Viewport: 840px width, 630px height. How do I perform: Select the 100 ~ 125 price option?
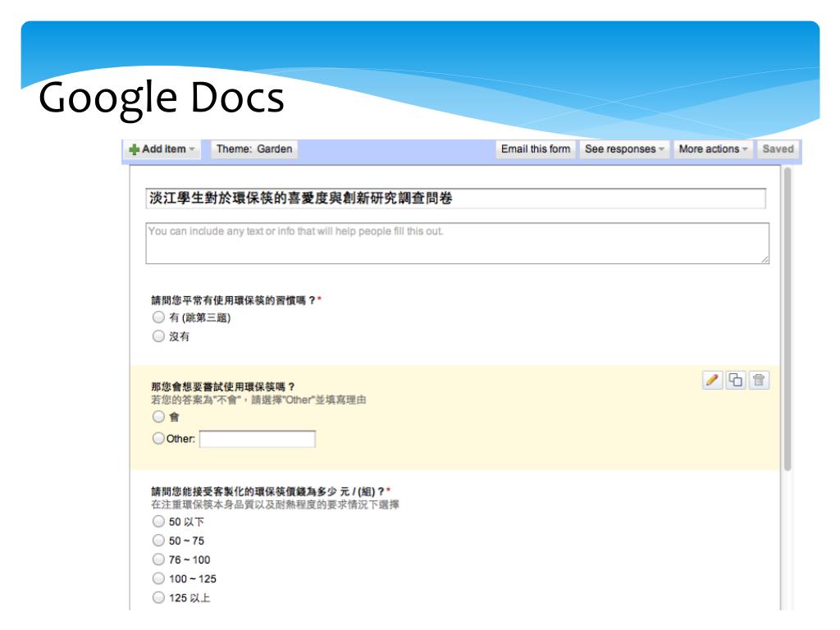[x=158, y=578]
